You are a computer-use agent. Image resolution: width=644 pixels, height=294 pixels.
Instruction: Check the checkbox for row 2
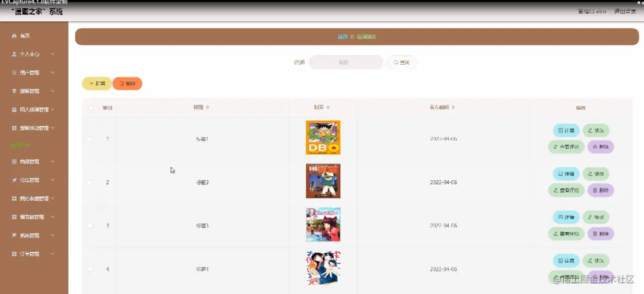(90, 182)
